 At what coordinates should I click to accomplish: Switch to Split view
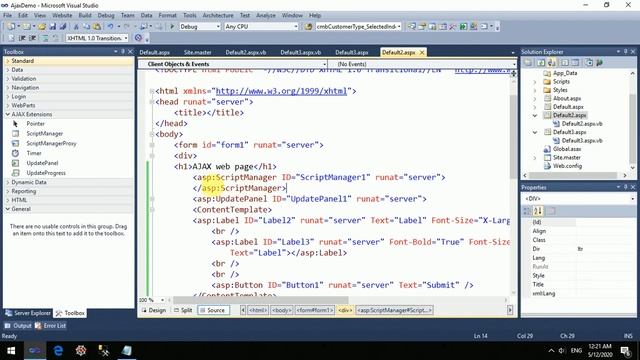(183, 310)
